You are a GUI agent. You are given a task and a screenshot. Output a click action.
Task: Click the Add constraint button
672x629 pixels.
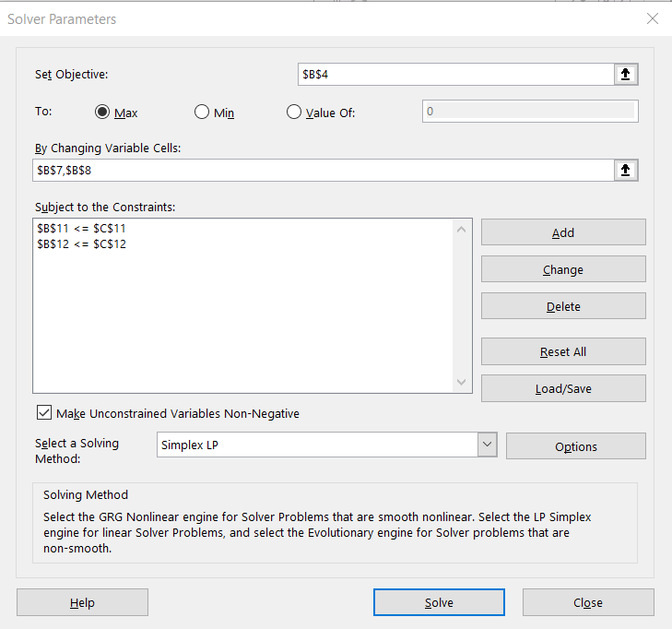click(563, 232)
